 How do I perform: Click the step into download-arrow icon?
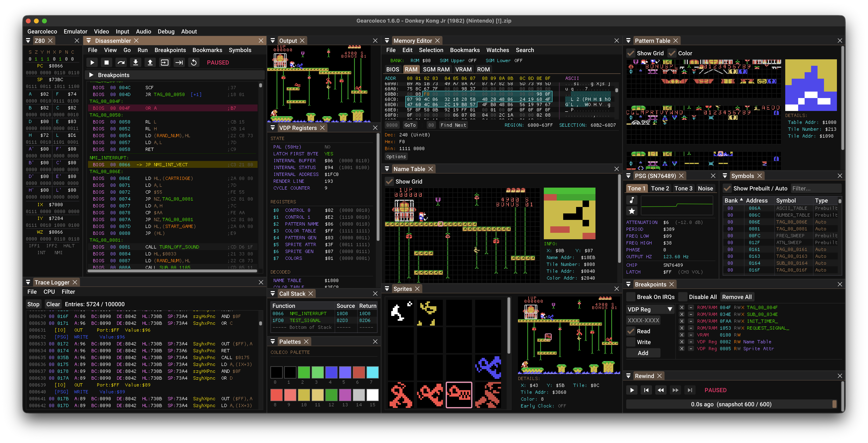(135, 63)
